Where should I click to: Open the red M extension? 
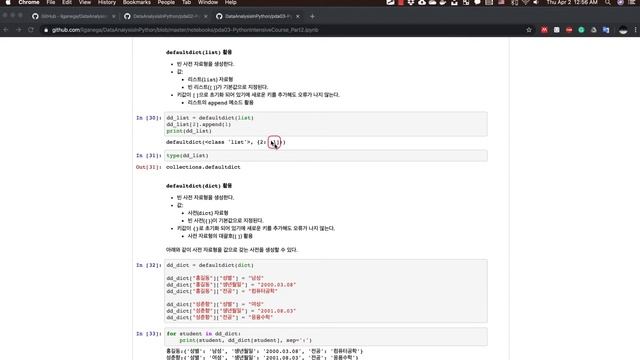544,30
